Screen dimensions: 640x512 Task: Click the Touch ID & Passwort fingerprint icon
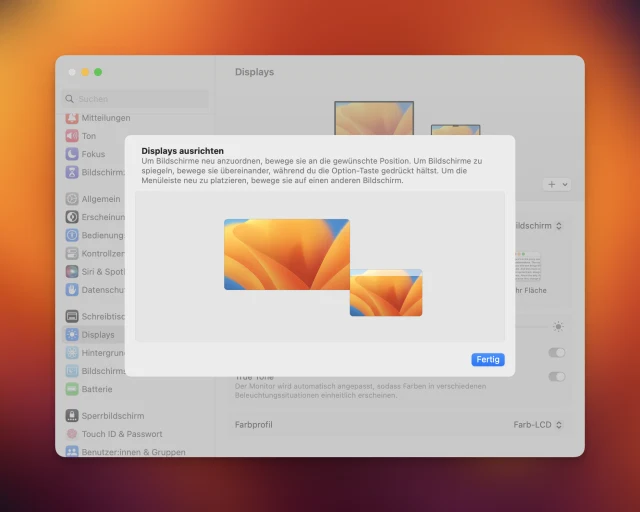pyautogui.click(x=72, y=434)
